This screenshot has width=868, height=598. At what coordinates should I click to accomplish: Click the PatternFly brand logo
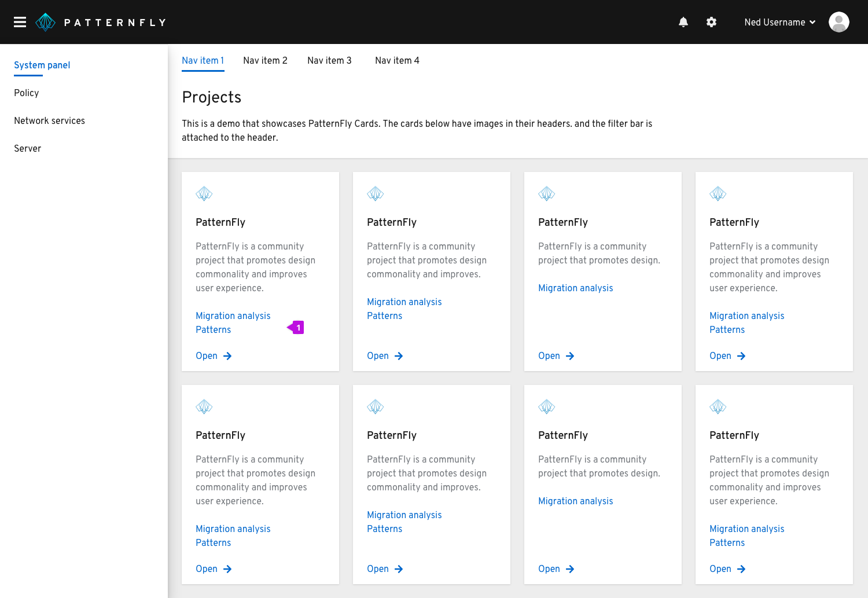[x=101, y=22]
